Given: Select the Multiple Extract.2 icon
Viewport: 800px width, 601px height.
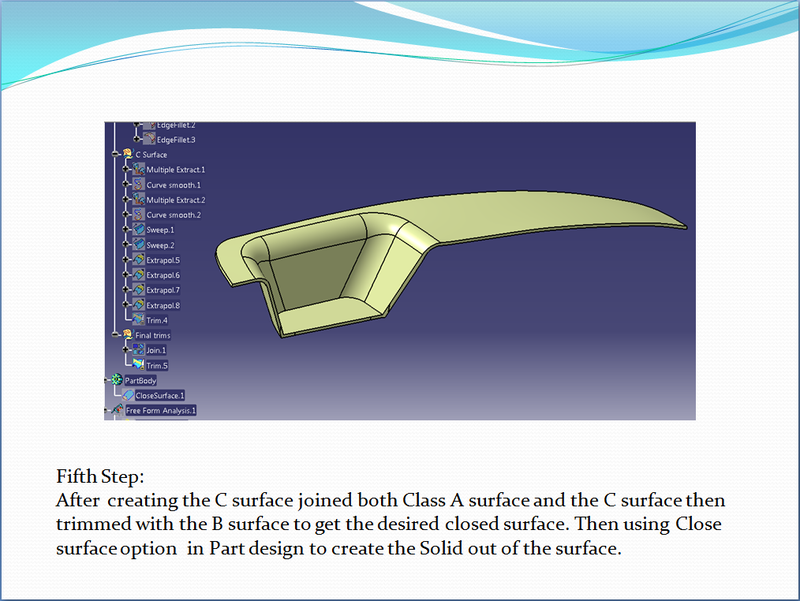Looking at the screenshot, I should click(x=138, y=197).
